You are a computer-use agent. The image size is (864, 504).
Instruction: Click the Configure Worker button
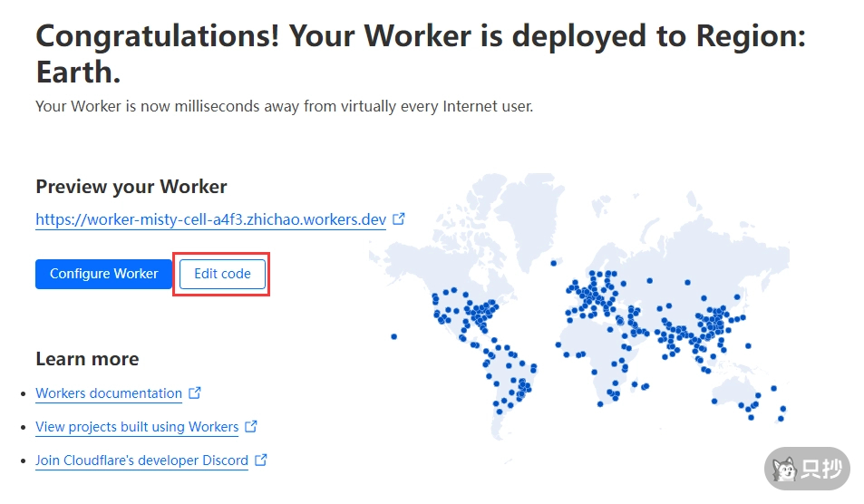coord(103,274)
